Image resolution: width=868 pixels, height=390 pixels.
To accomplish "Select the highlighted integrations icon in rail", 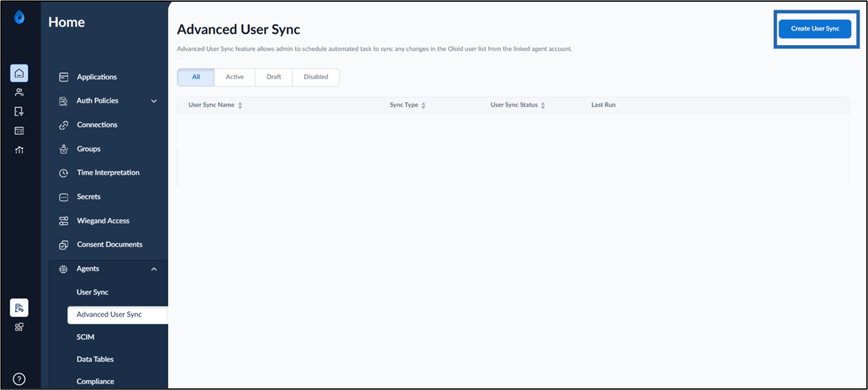I will (x=19, y=308).
